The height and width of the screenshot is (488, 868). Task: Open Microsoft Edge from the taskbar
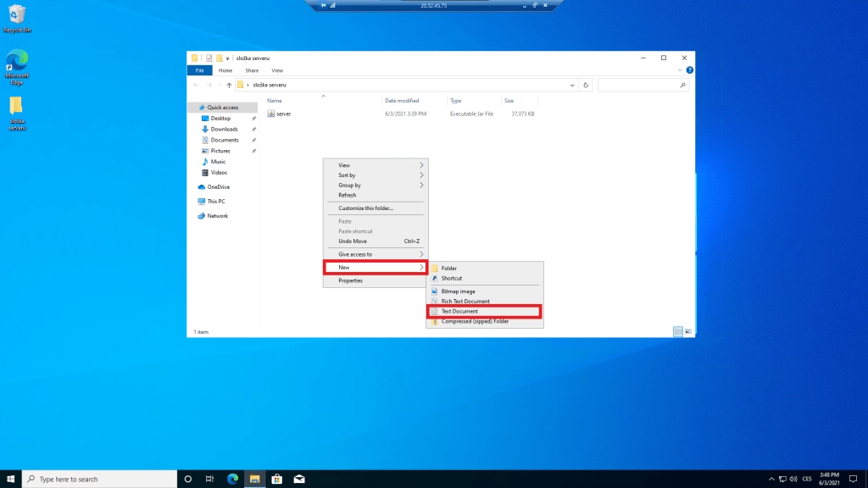[x=232, y=479]
